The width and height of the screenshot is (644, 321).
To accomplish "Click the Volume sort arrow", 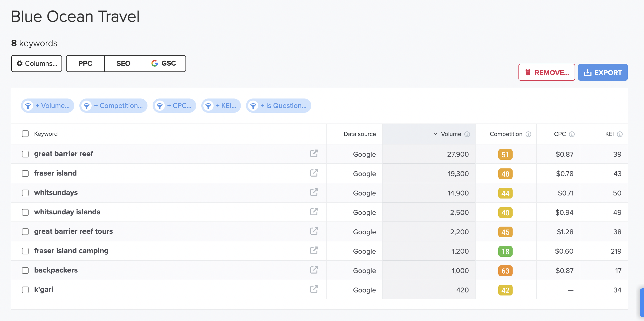I will (x=435, y=134).
